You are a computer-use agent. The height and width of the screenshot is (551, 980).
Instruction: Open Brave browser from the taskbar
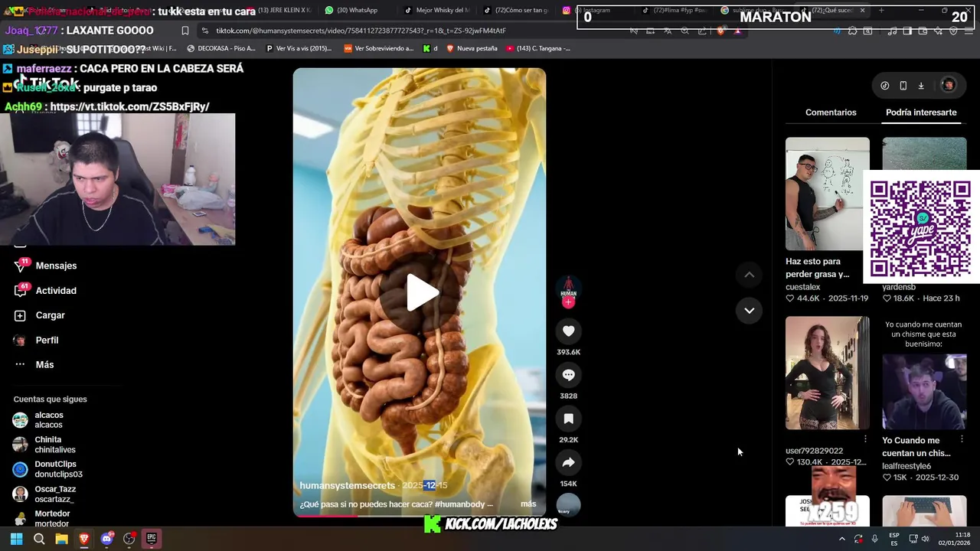[x=84, y=539]
